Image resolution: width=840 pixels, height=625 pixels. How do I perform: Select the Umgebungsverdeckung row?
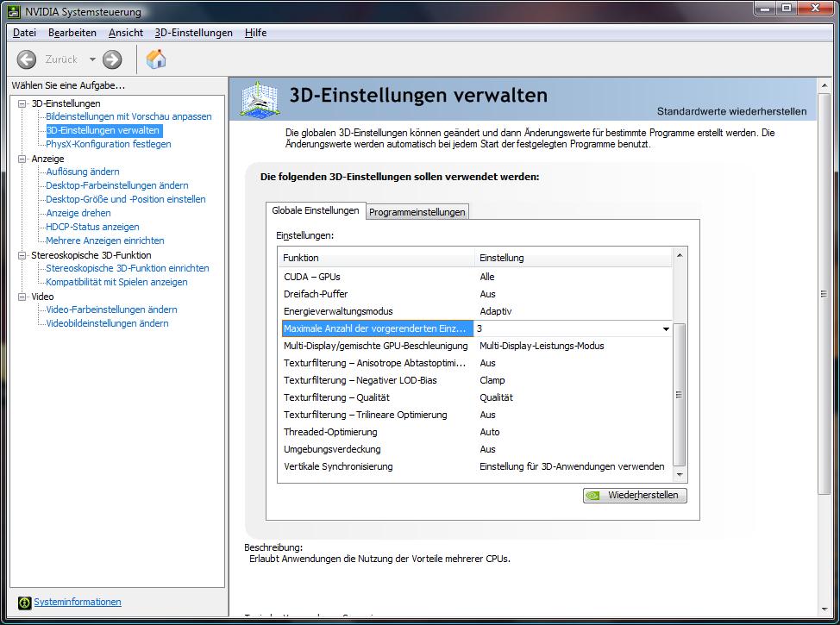click(x=477, y=449)
